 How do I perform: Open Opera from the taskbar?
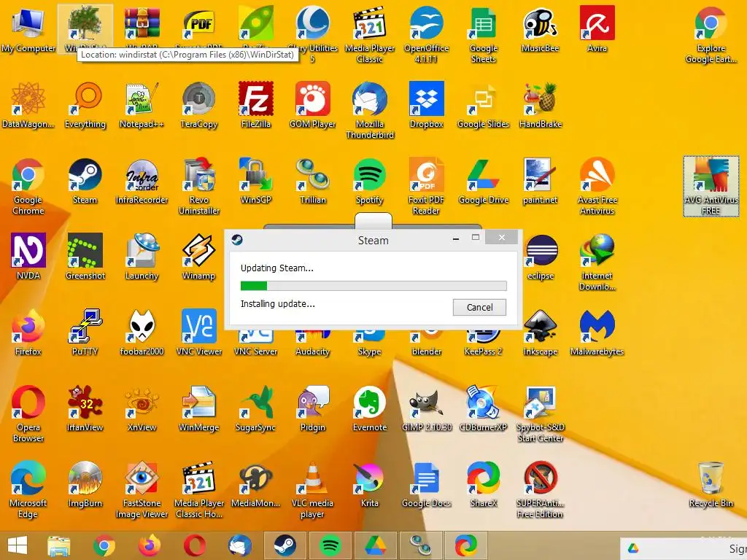point(194,545)
